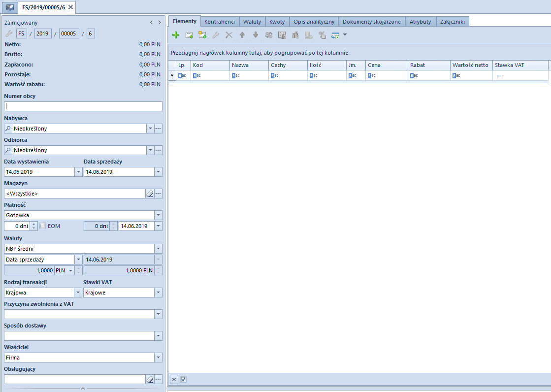Expand the Właściciel Firma dropdown
The width and height of the screenshot is (551, 392).
coord(158,358)
